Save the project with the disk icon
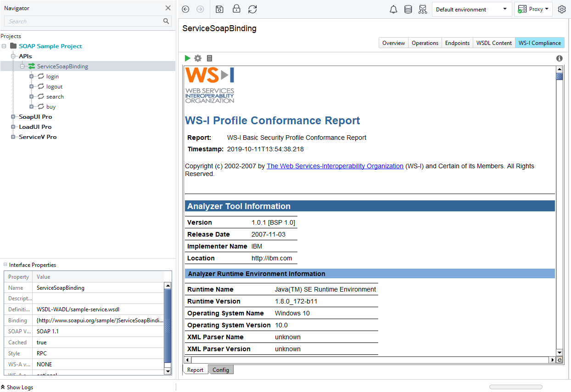This screenshot has height=392, width=571. pos(219,9)
